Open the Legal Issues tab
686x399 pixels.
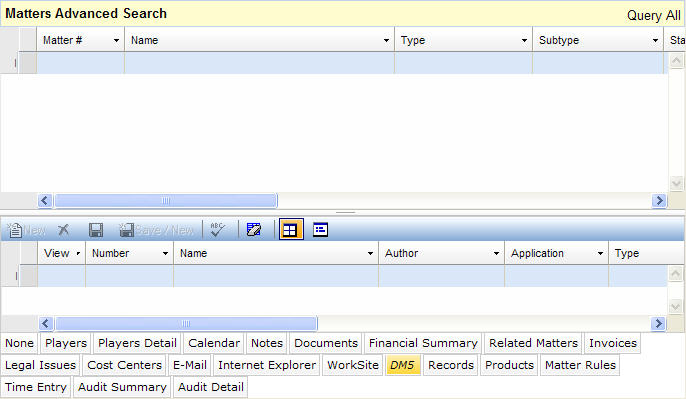click(x=41, y=365)
